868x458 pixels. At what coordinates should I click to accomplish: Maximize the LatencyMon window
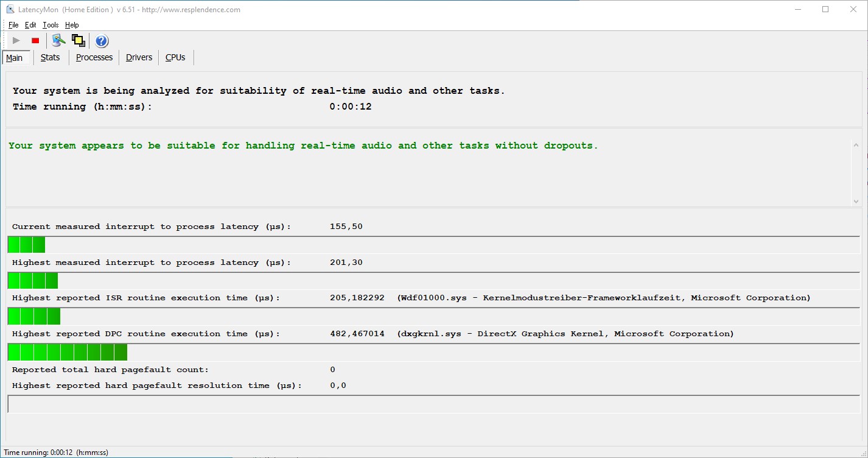[825, 9]
